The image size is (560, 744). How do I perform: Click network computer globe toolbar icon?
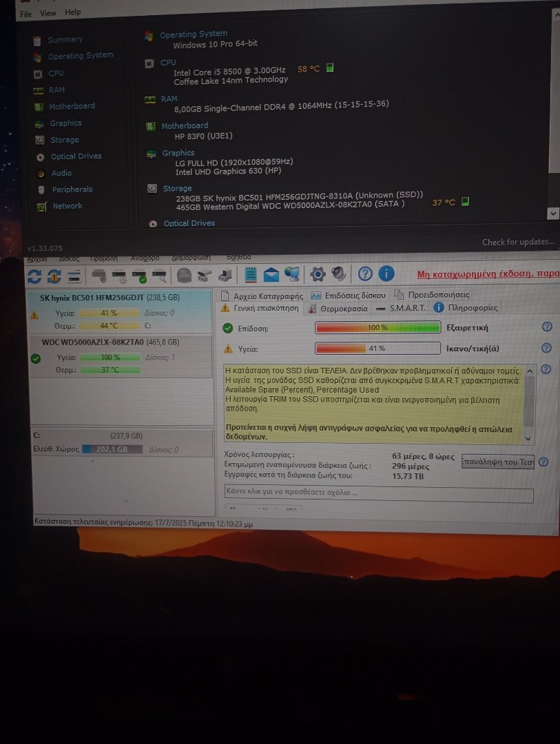pyautogui.click(x=292, y=273)
